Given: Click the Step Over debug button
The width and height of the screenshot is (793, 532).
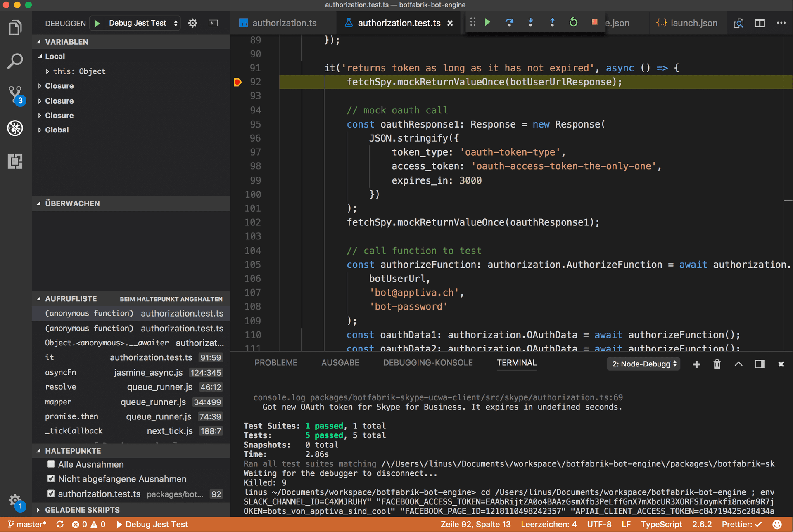Looking at the screenshot, I should [509, 23].
